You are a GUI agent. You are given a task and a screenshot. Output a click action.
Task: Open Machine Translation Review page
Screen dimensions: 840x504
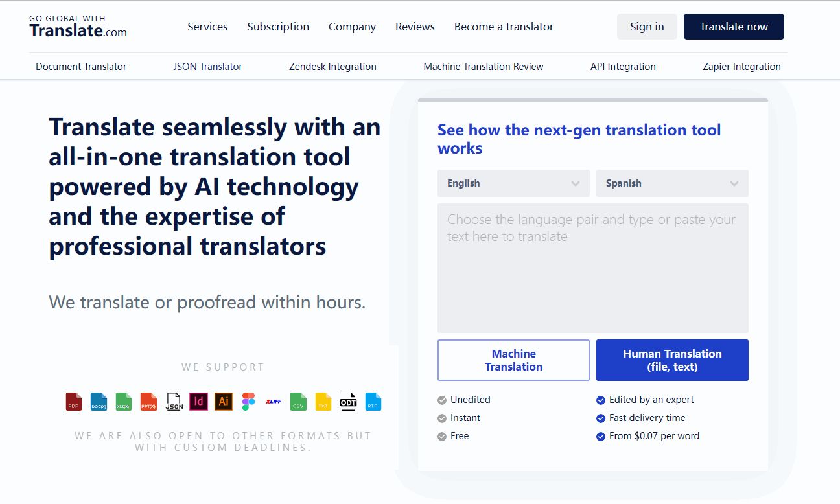[484, 67]
